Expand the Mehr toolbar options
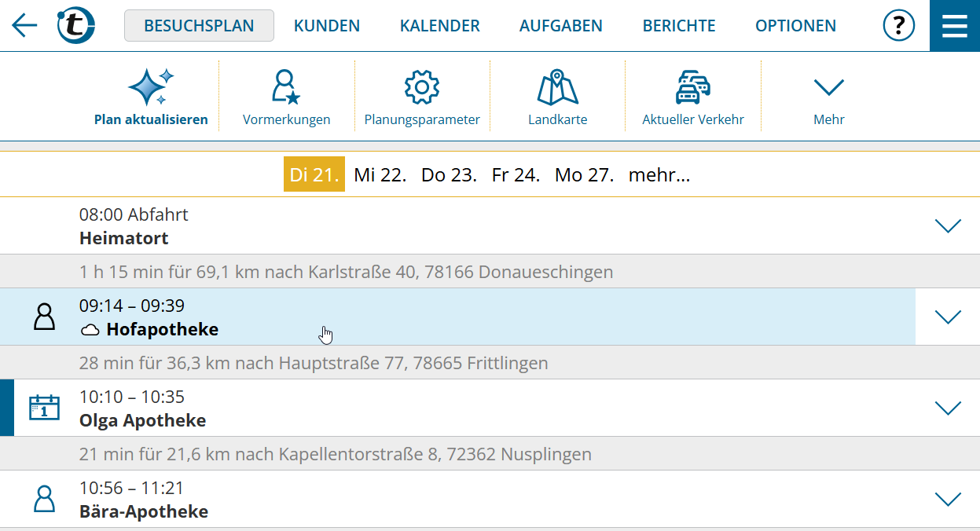Viewport: 980px width, 531px height. (x=828, y=87)
